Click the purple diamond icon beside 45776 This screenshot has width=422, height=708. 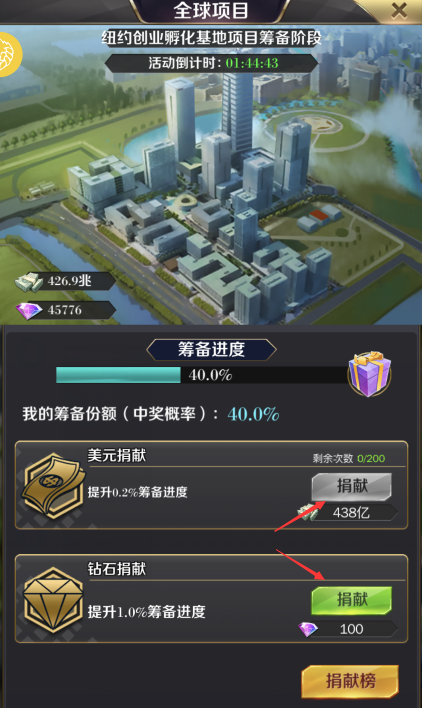tap(29, 310)
